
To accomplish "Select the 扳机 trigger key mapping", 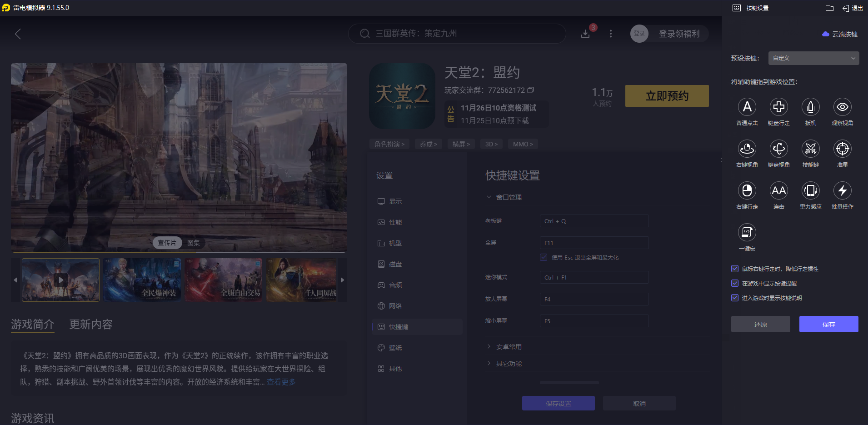I will point(810,107).
